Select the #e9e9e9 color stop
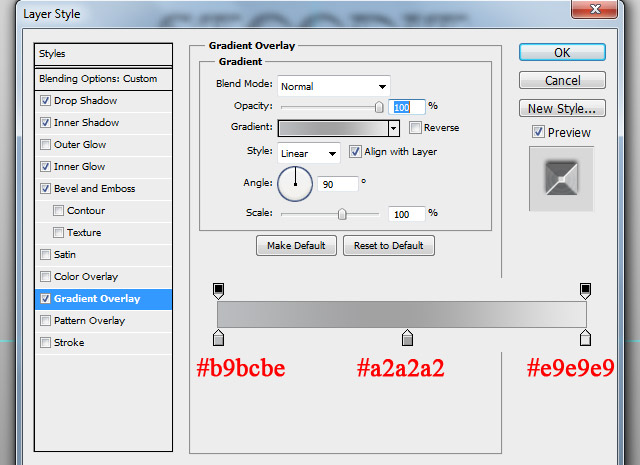This screenshot has height=465, width=640. 585,338
